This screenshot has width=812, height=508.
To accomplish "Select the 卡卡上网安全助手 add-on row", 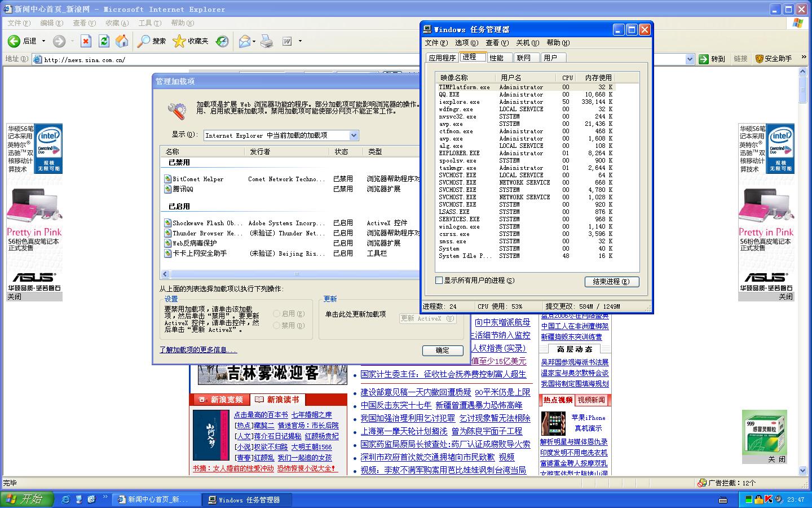I will [x=290, y=253].
